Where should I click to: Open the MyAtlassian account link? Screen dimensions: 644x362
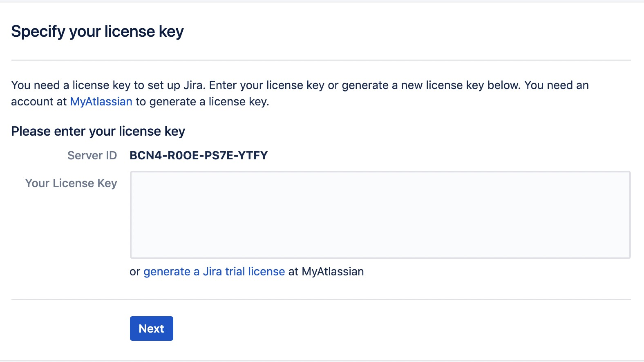coord(101,102)
